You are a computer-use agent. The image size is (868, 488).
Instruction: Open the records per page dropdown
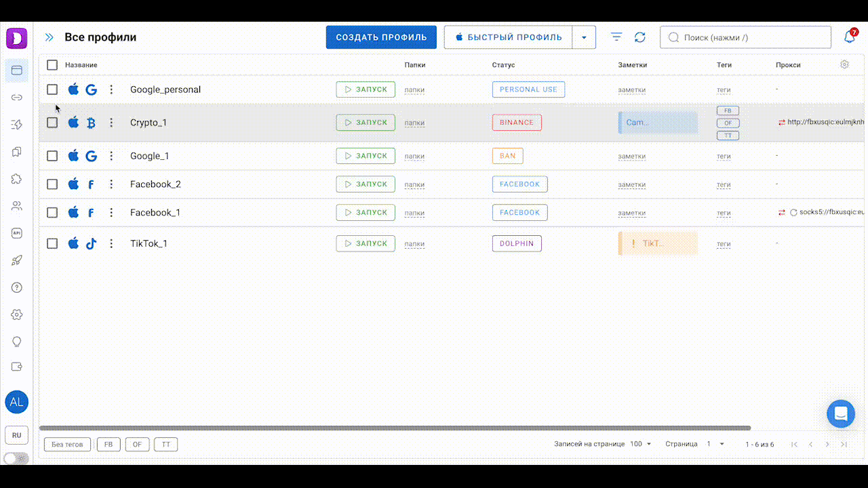click(x=640, y=444)
